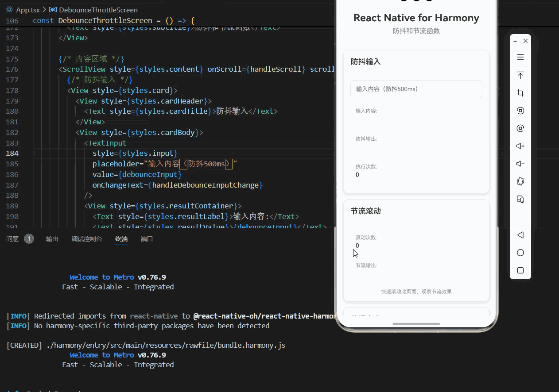Click the placeholder attribute on line 185
The height and width of the screenshot is (392, 559).
point(116,164)
